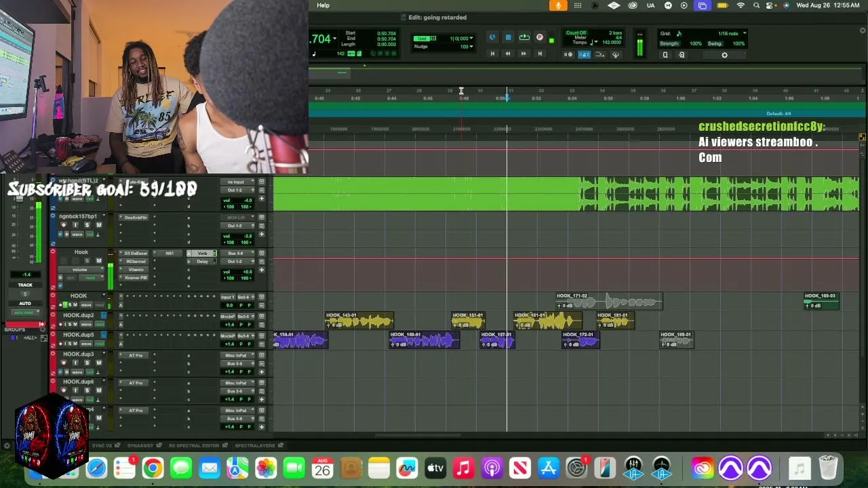Click the SPECTRALAYERS tab
Image resolution: width=868 pixels, height=488 pixels.
(255, 445)
